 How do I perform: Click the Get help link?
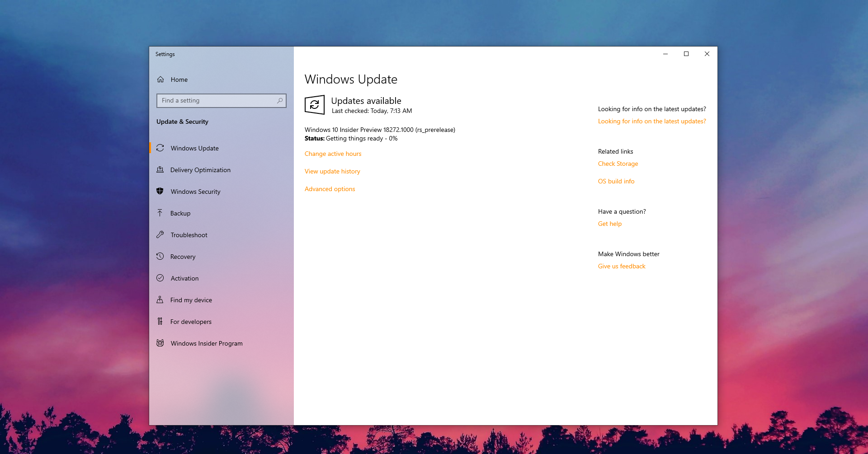click(x=610, y=224)
